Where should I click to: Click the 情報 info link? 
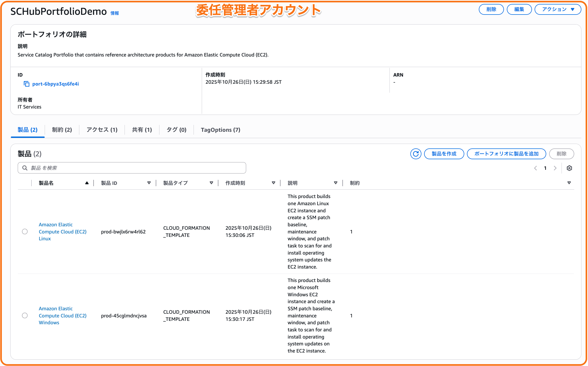(x=114, y=13)
